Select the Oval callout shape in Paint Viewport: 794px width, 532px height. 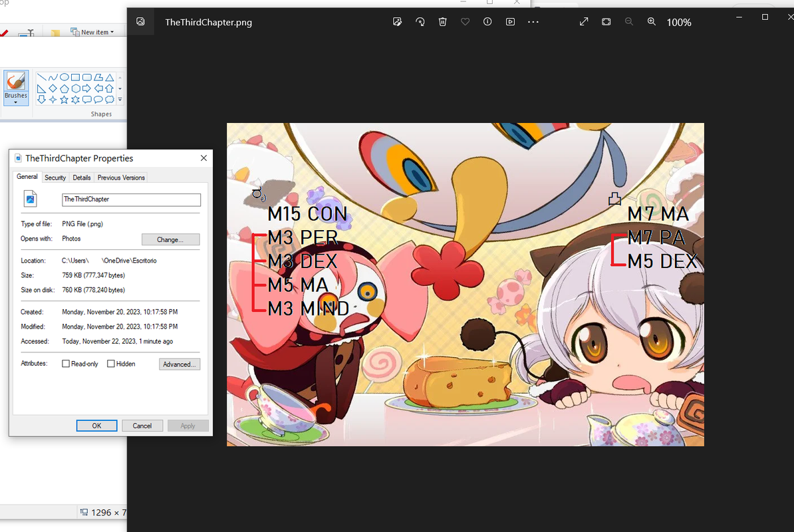pos(98,100)
